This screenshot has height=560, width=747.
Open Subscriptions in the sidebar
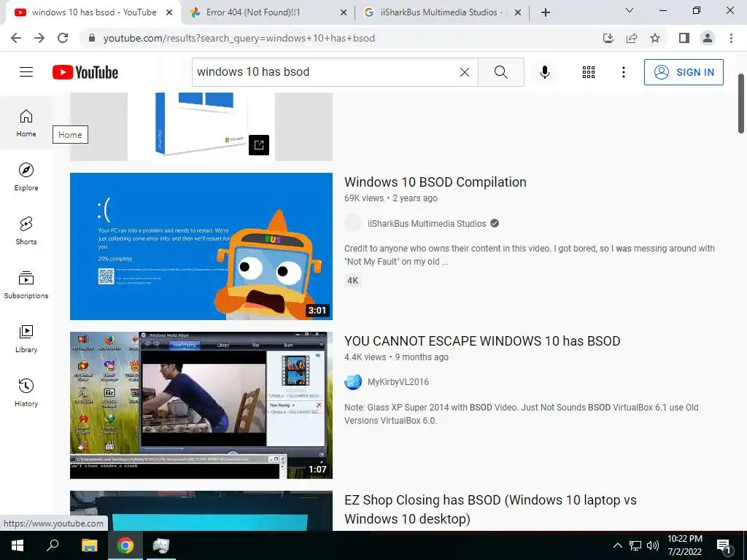pyautogui.click(x=26, y=284)
